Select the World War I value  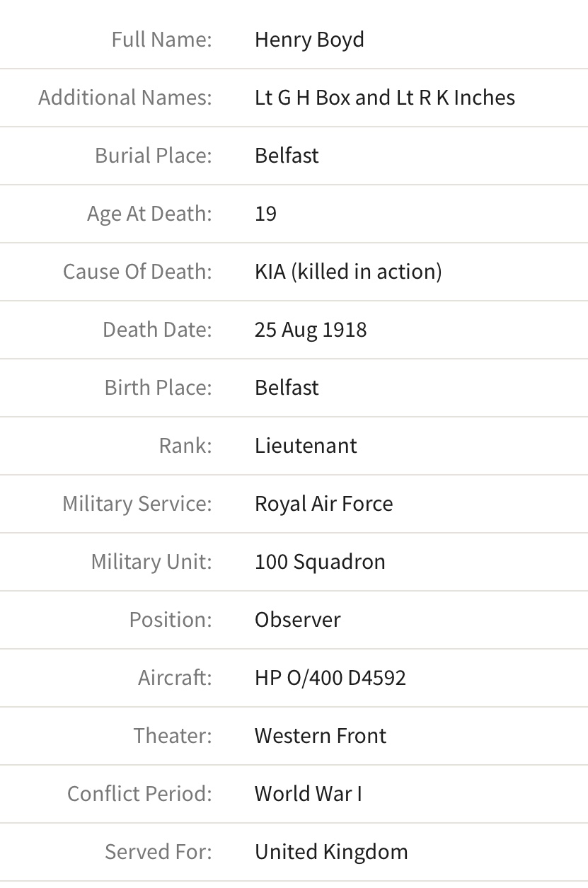point(309,794)
